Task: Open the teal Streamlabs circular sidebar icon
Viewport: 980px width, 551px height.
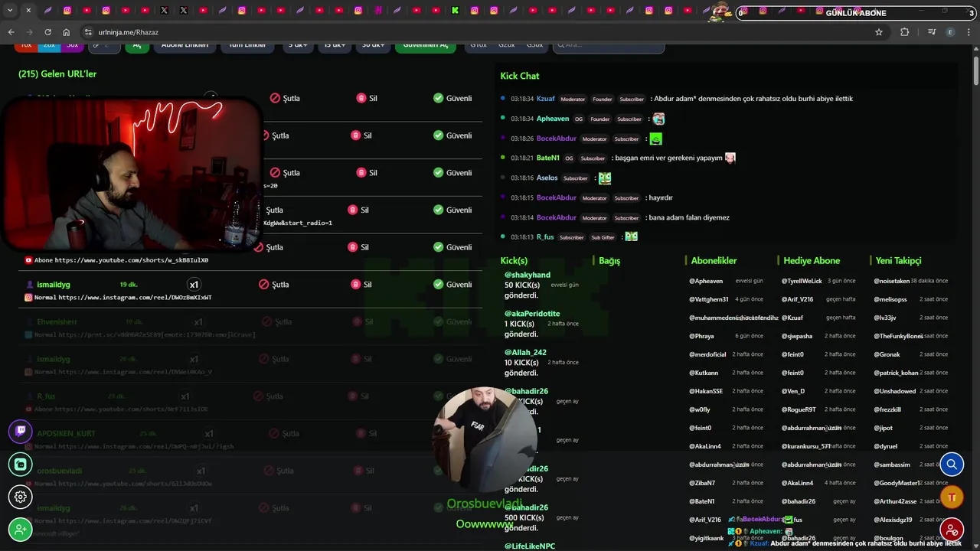Action: coord(21,464)
